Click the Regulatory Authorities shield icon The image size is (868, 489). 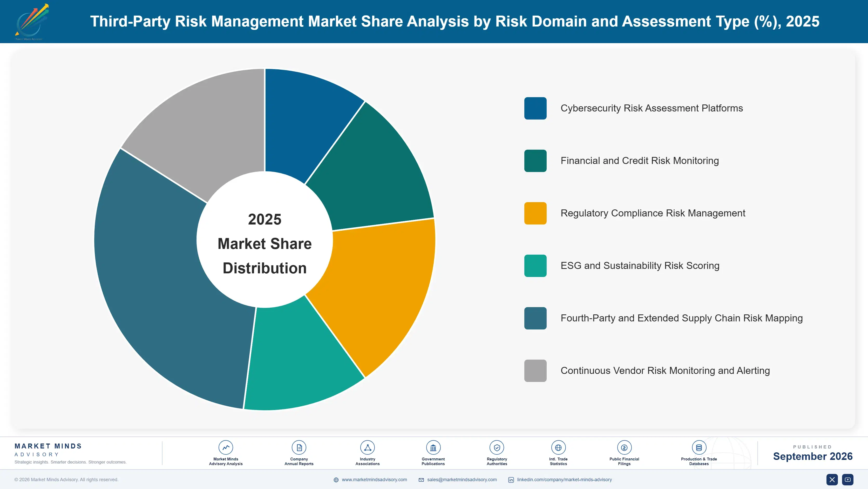click(497, 447)
